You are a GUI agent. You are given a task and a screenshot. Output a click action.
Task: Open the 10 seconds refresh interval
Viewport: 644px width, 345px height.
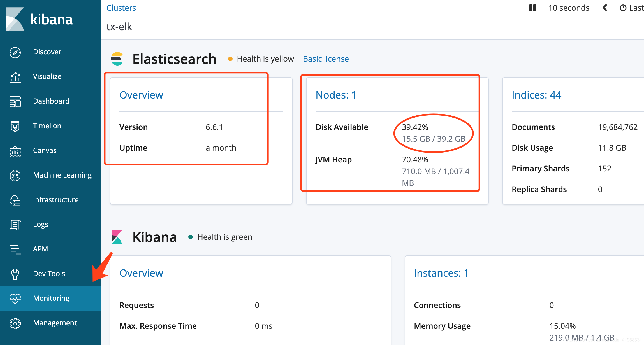(x=569, y=8)
